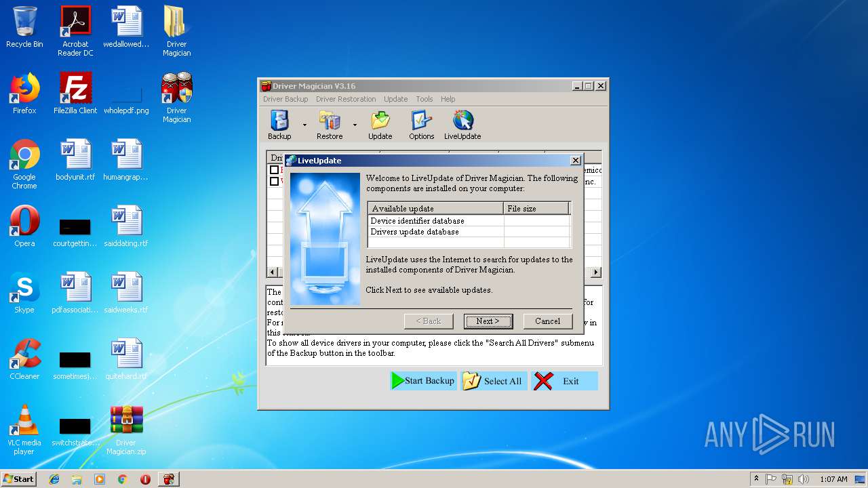Launch Internet Explorer from the taskbar
This screenshot has height=488, width=868.
click(x=54, y=479)
